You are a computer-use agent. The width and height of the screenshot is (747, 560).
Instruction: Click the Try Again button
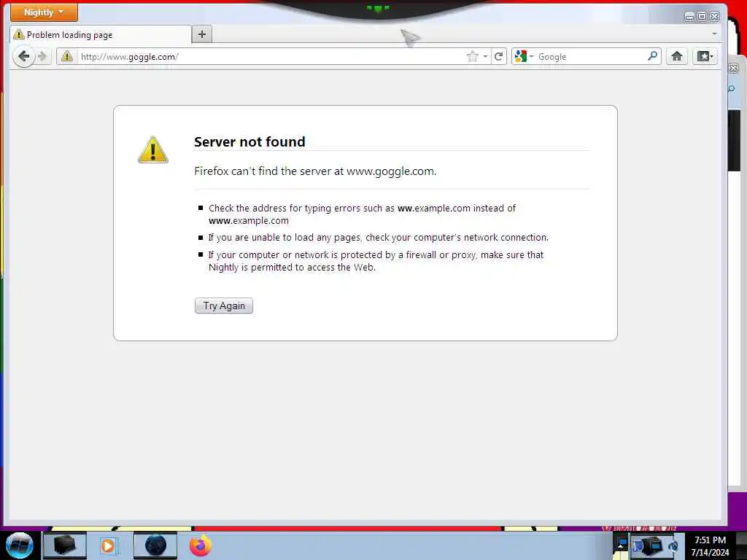[224, 306]
